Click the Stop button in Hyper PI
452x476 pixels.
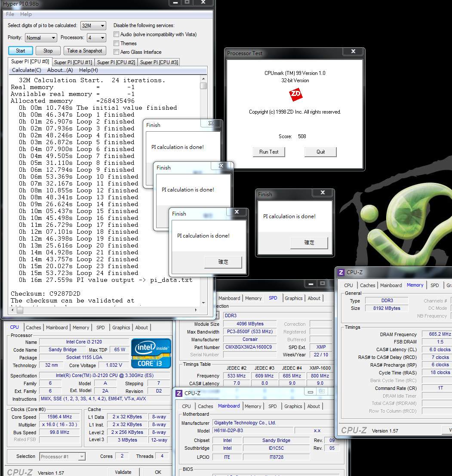pyautogui.click(x=48, y=51)
